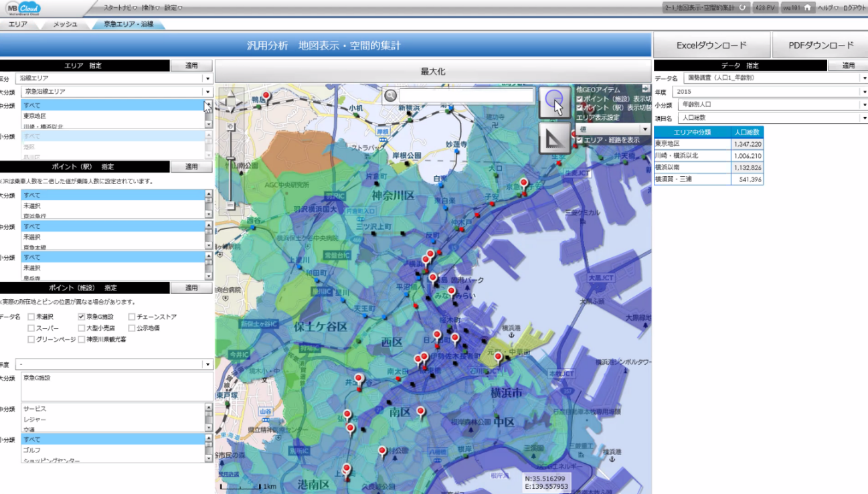Click the map zoom-in plus button

[232, 126]
